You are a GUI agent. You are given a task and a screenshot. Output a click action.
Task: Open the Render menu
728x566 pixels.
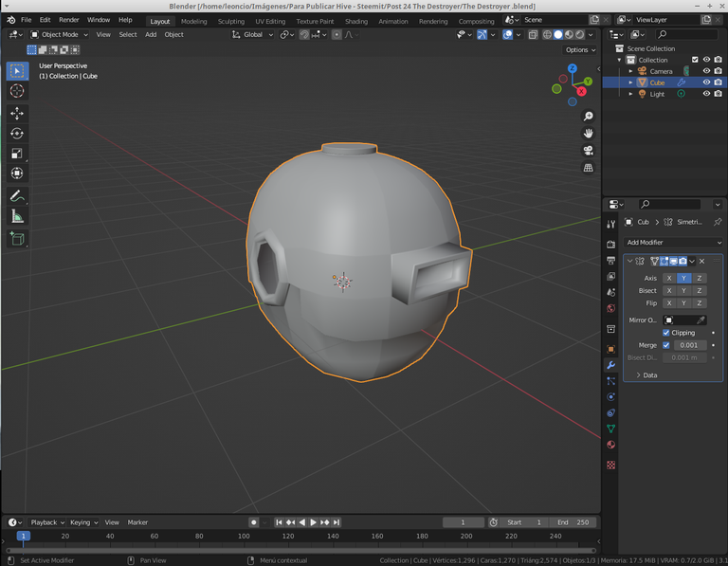point(69,20)
